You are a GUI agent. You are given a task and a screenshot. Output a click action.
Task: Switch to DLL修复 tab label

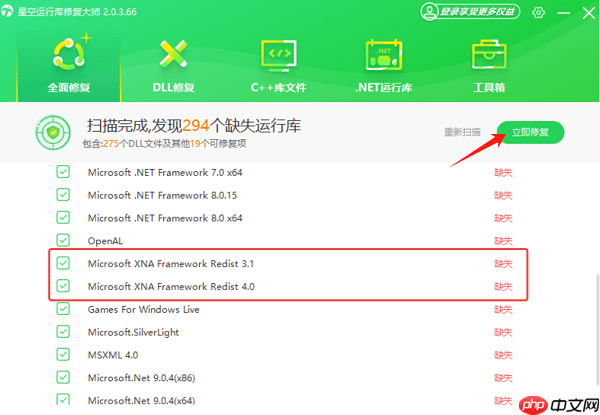(x=173, y=88)
